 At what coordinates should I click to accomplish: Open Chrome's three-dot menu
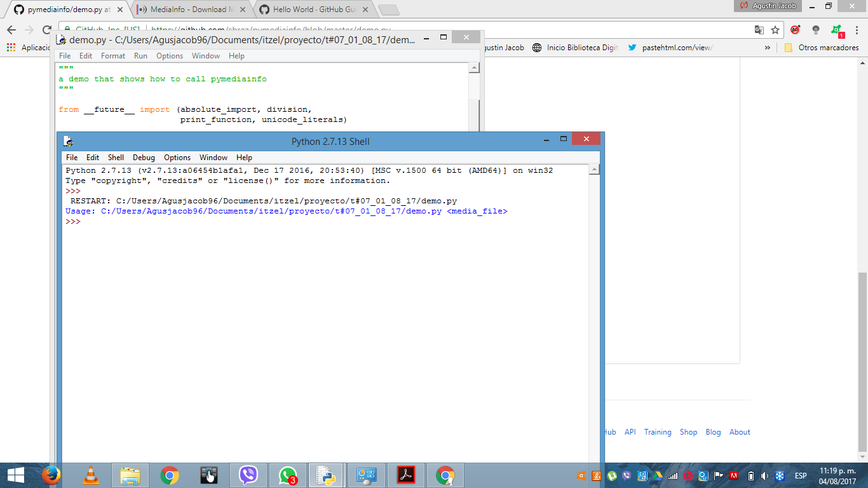coord(857,30)
